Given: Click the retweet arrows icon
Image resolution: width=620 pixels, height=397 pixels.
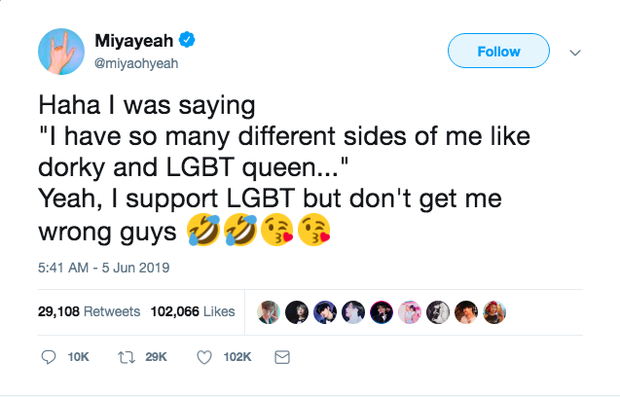Looking at the screenshot, I should 127,357.
